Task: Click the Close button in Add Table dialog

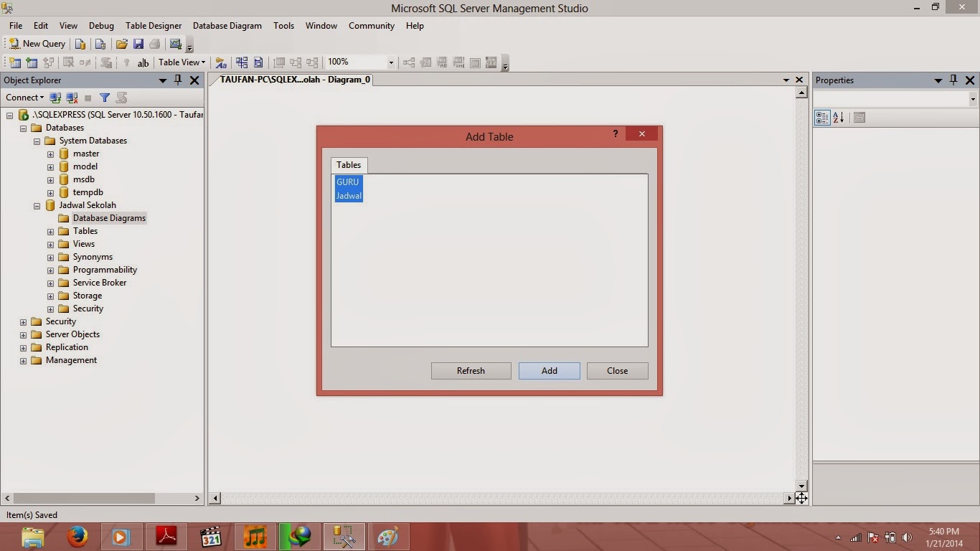Action: coord(617,371)
